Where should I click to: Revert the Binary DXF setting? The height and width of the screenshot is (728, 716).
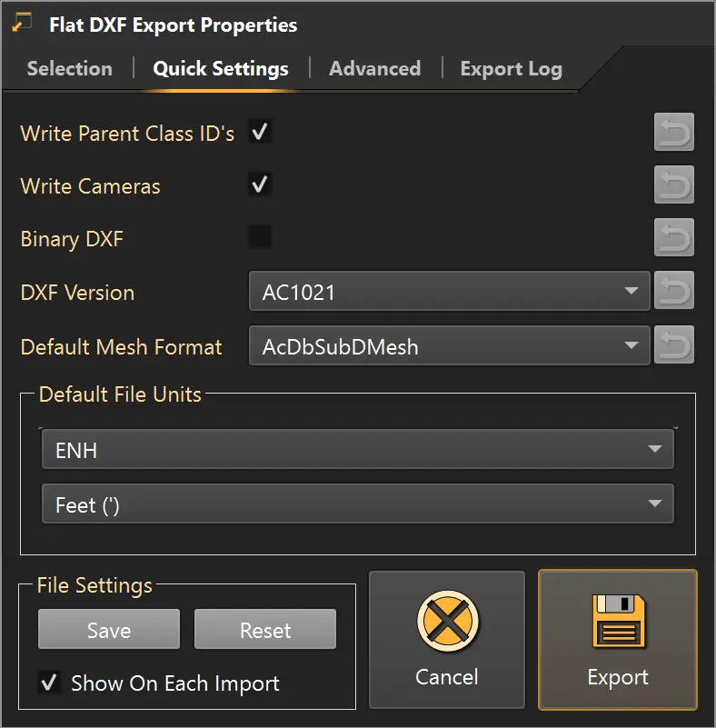point(674,237)
